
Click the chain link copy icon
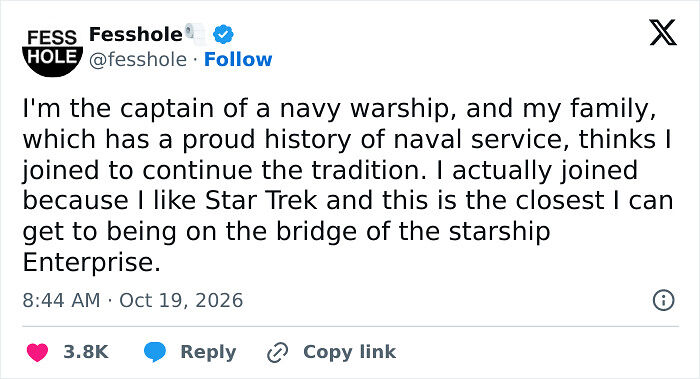point(278,352)
